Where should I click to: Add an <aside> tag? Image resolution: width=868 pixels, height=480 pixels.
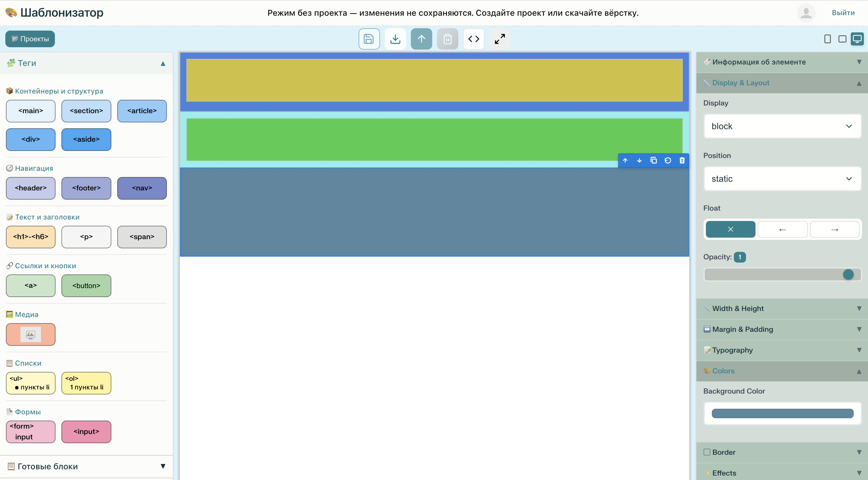click(x=86, y=139)
